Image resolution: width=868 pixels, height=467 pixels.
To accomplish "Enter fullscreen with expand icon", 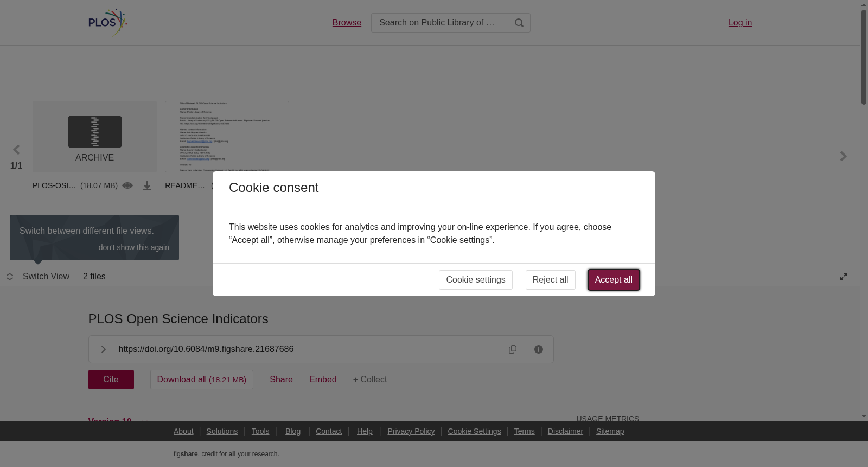I will tap(844, 277).
